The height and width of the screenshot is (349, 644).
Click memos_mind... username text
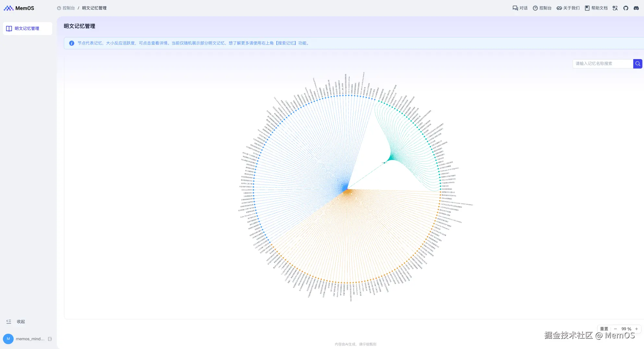click(30, 339)
